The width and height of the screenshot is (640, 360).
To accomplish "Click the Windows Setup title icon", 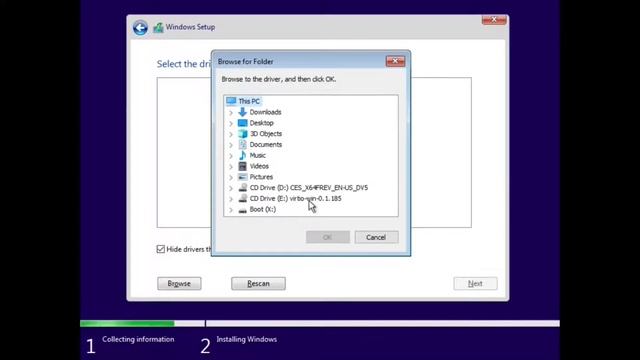I will click(x=158, y=27).
